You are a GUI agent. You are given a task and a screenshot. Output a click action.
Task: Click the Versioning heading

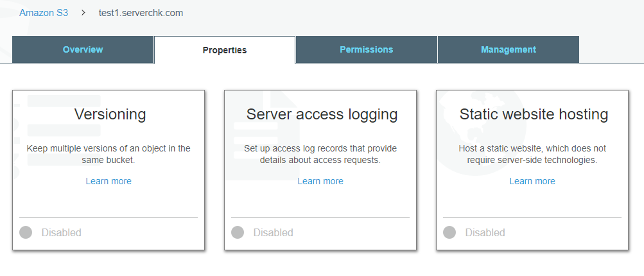pyautogui.click(x=110, y=114)
